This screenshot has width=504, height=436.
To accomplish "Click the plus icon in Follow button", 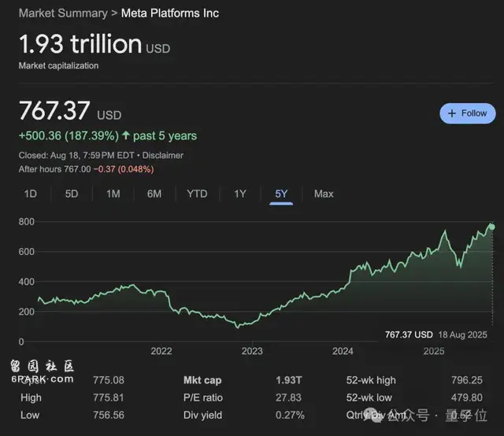I will [452, 113].
